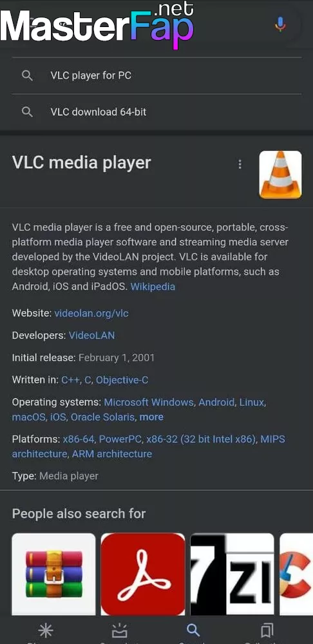Tap the microphone voice search icon
The height and width of the screenshot is (644, 313).
(280, 24)
